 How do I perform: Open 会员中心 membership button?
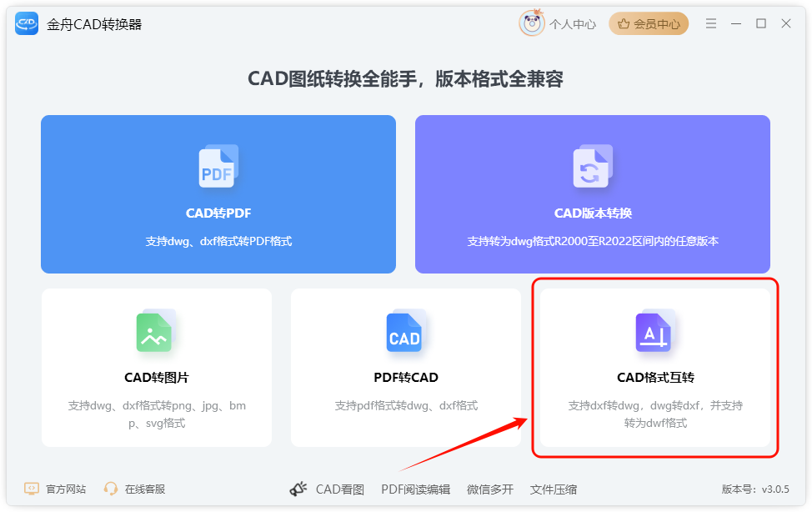649,24
